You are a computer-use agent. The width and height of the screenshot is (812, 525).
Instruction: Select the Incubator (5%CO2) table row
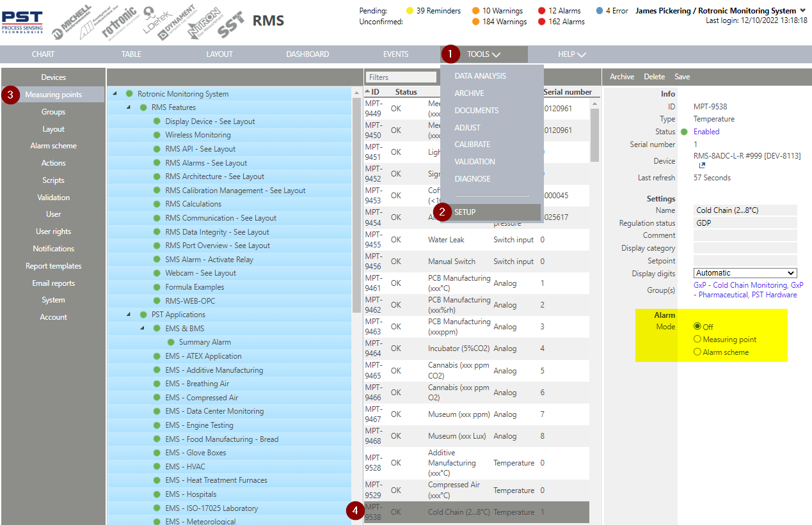pyautogui.click(x=477, y=349)
